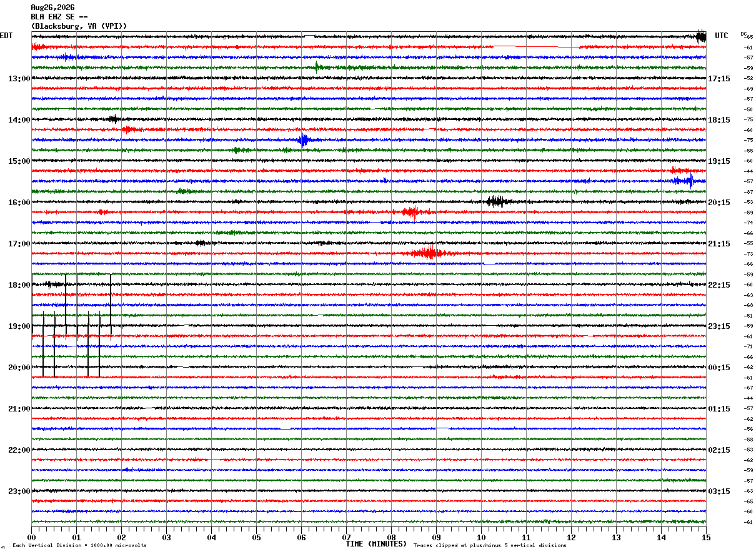Click the black burst on the 16:00 trace
The height and width of the screenshot is (554, 756).
tap(498, 201)
